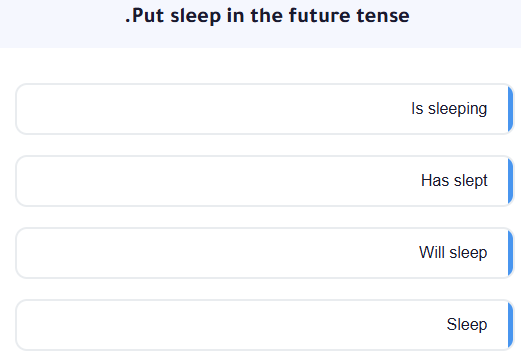
Task: Select the "Is sleeping" answer option
Action: [x=265, y=109]
